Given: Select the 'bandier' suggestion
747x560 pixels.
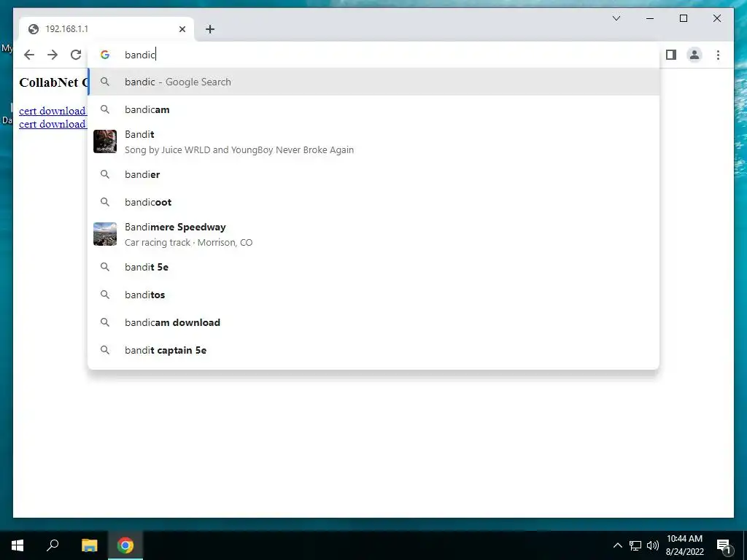Looking at the screenshot, I should click(x=373, y=174).
